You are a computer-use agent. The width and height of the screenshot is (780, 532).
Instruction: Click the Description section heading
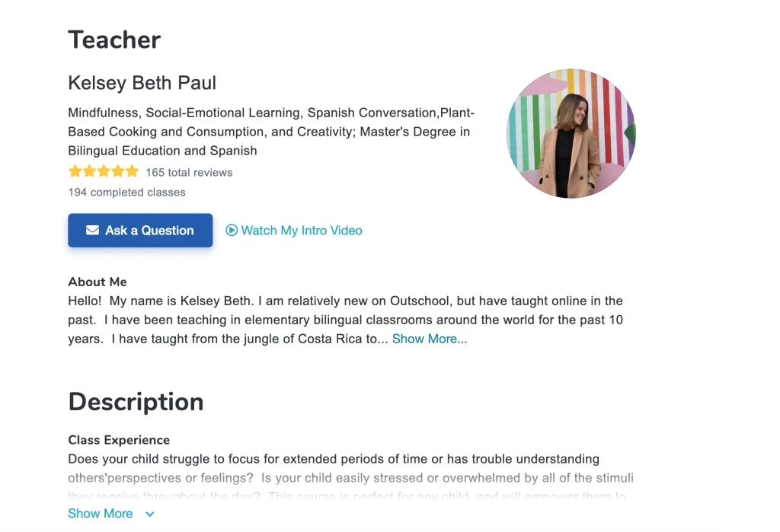coord(136,402)
